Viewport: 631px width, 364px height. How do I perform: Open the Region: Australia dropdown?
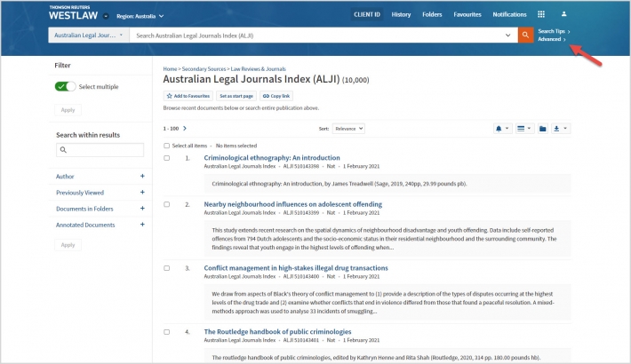[x=140, y=17]
